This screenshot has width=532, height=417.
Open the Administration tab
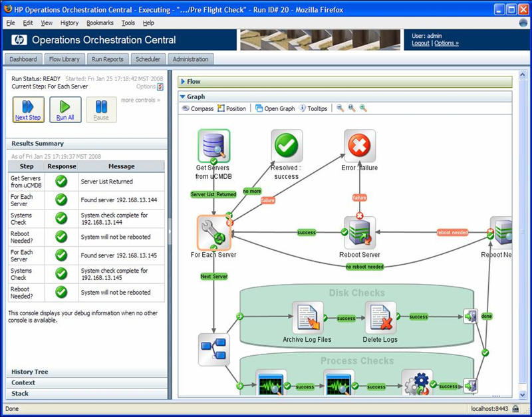click(191, 59)
